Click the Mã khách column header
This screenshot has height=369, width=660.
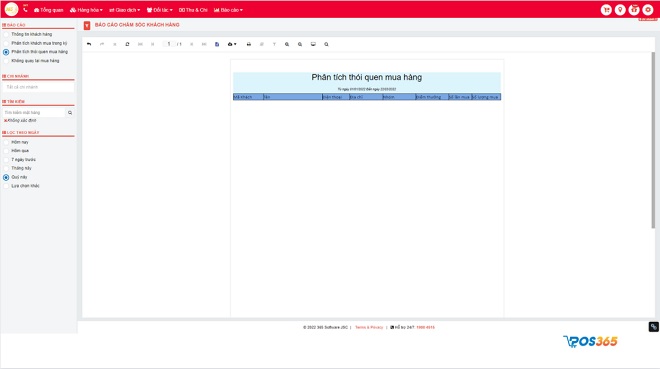[x=248, y=97]
